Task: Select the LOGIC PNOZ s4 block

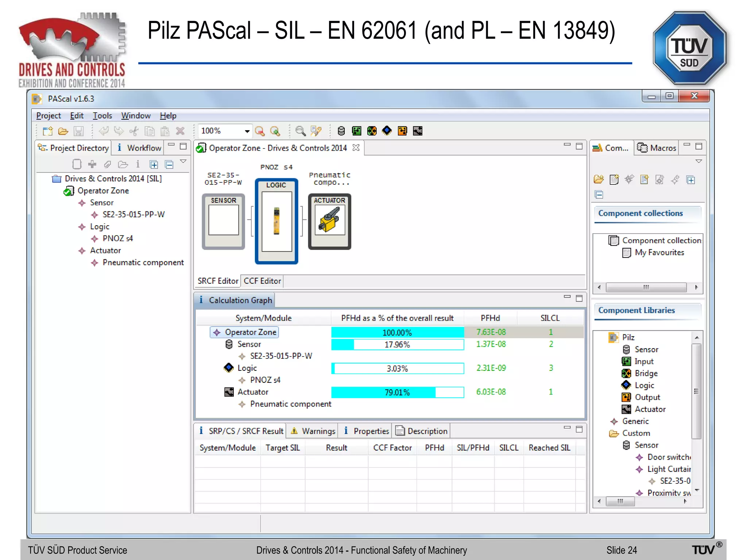Action: click(276, 221)
